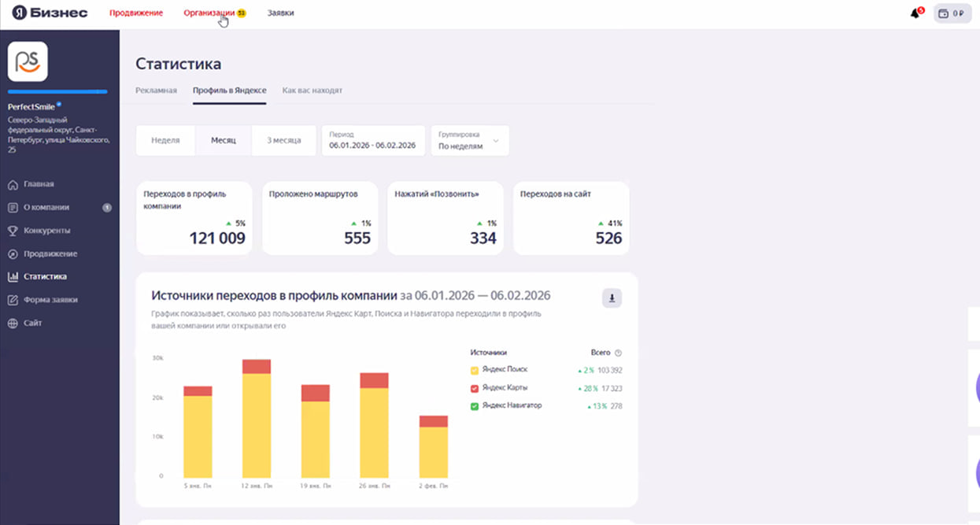The height and width of the screenshot is (525, 980).
Task: Open the wallet balance button showing 0 ₽
Action: pyautogui.click(x=952, y=13)
